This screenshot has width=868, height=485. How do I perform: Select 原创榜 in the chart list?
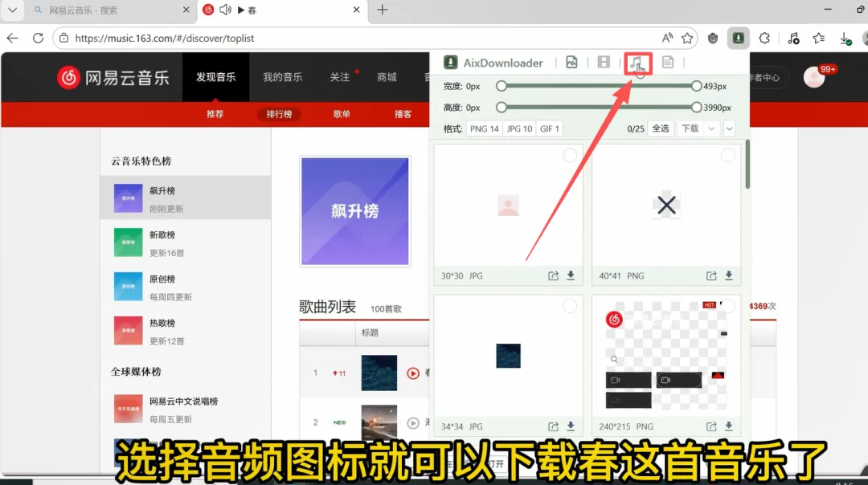click(186, 287)
